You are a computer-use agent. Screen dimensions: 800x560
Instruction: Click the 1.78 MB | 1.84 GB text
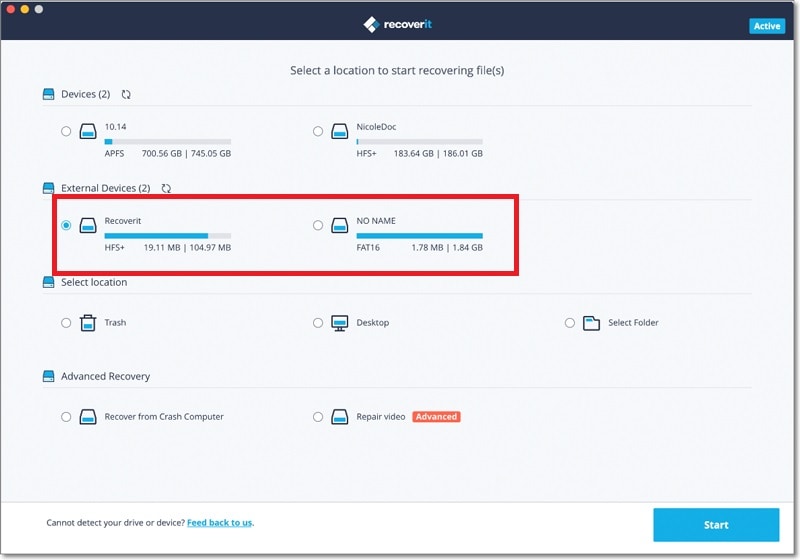point(447,247)
